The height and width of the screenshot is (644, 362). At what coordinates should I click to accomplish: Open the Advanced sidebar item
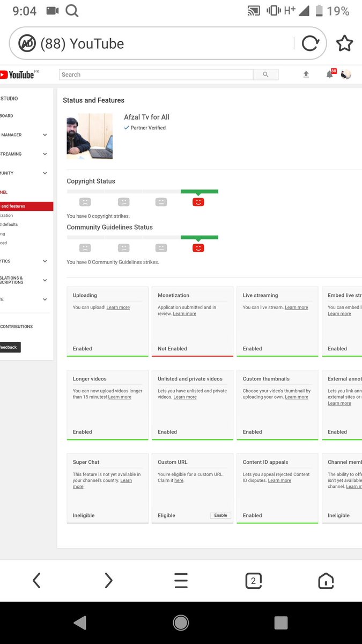coord(4,243)
